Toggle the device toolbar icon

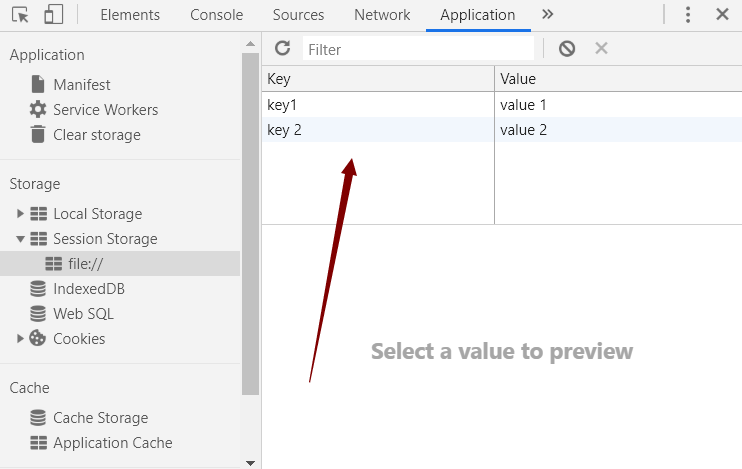(x=53, y=15)
